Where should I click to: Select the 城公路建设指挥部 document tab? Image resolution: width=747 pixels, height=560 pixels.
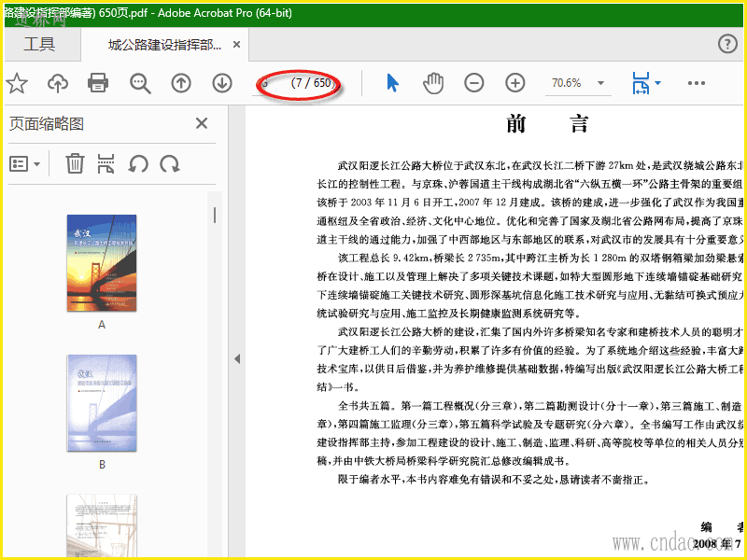(x=164, y=45)
